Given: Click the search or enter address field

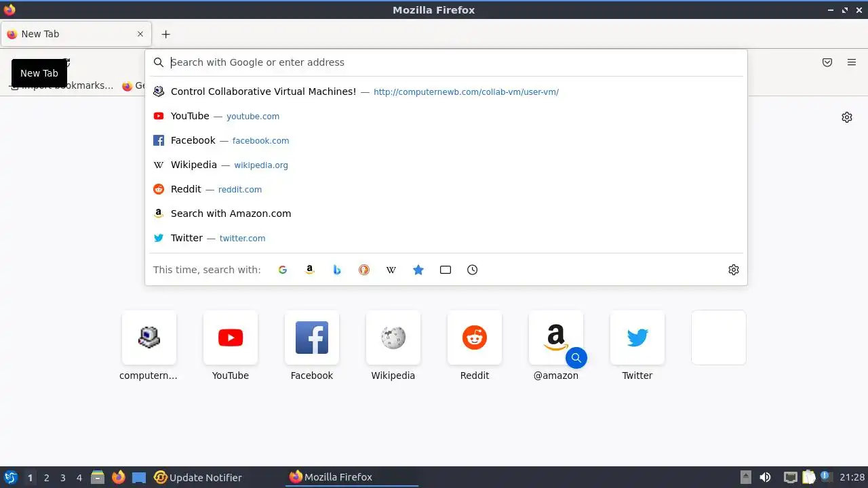Looking at the screenshot, I should [448, 62].
